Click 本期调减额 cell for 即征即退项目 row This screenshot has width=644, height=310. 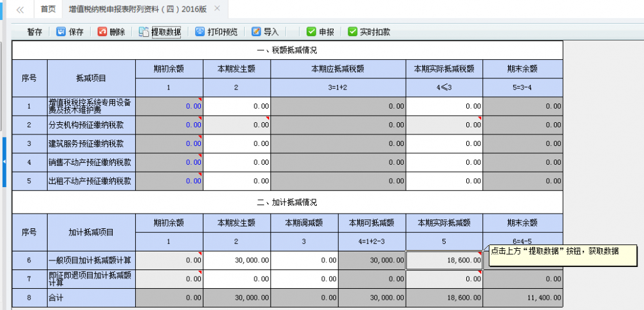(x=305, y=279)
